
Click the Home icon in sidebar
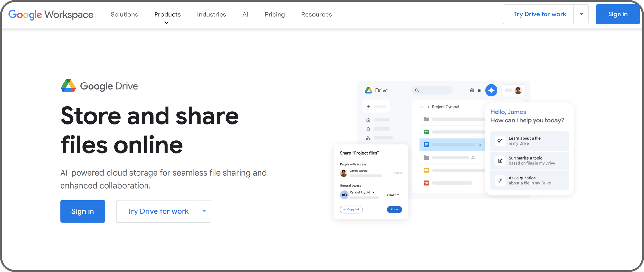pos(368,120)
